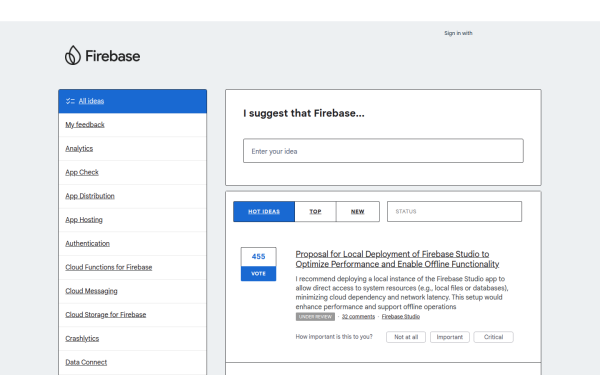Click the Firebase wordmark text
600x375 pixels.
112,56
